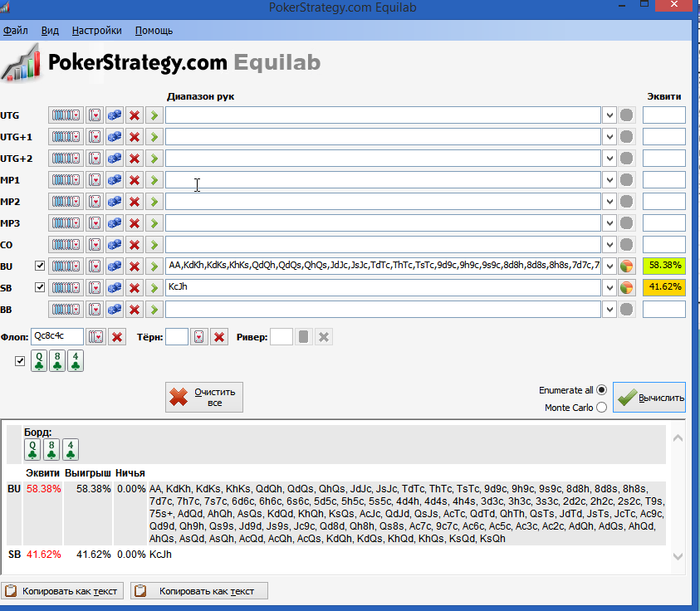
Task: Uncheck the BU player checkbox
Action: point(40,266)
